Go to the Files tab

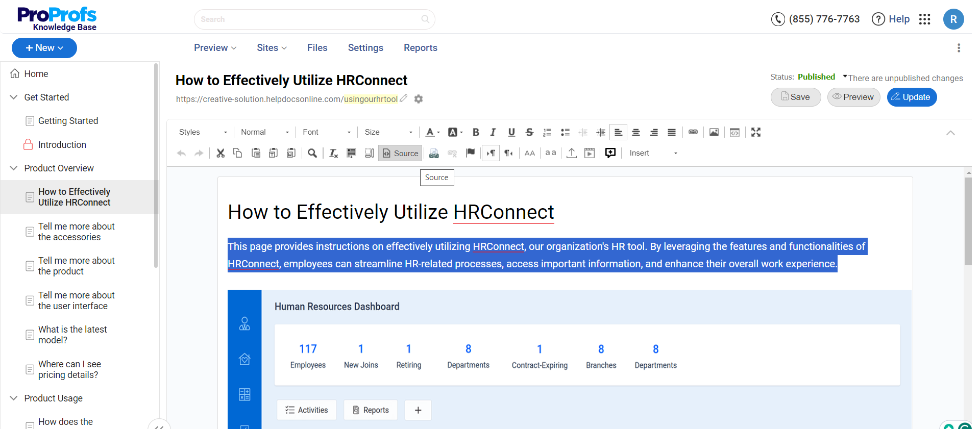click(317, 47)
